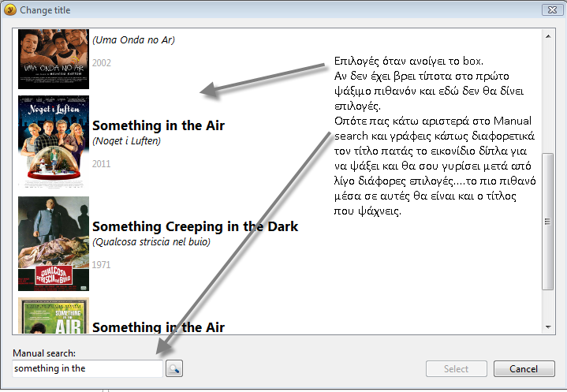Image resolution: width=567 pixels, height=392 pixels.
Task: Click the scroll down arrow of results list
Action: coord(548,327)
